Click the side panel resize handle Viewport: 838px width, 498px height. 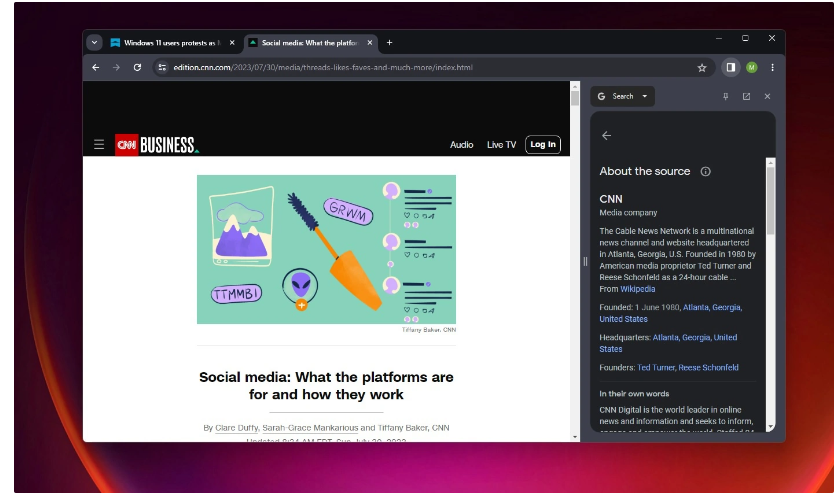click(x=585, y=262)
